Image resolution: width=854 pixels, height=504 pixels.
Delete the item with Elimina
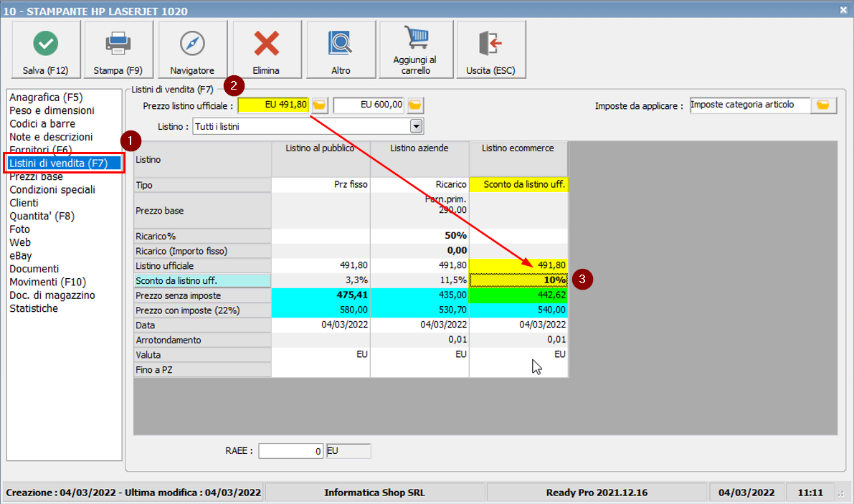tap(266, 49)
